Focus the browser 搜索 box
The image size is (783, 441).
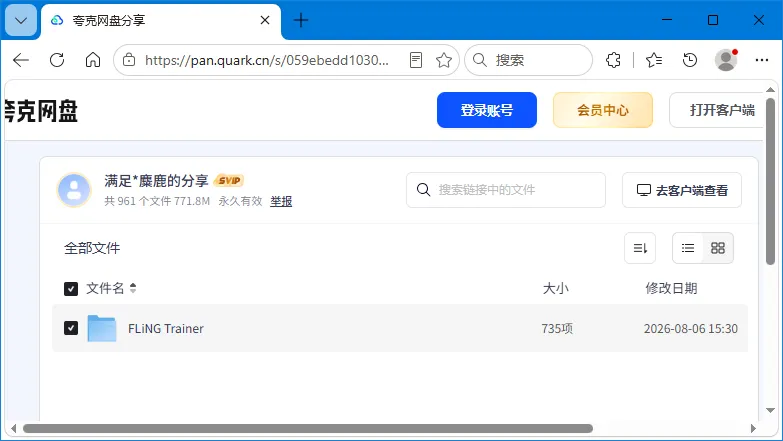point(528,60)
